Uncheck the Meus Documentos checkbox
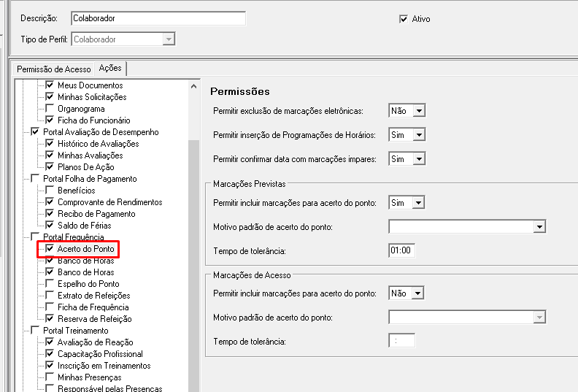The image size is (578, 392). click(x=50, y=85)
